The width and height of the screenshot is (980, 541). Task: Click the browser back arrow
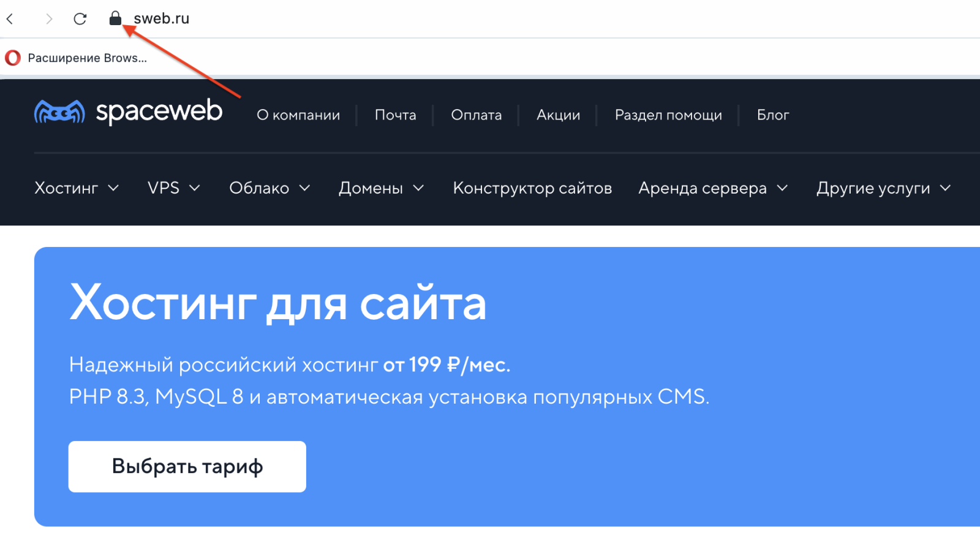[10, 19]
